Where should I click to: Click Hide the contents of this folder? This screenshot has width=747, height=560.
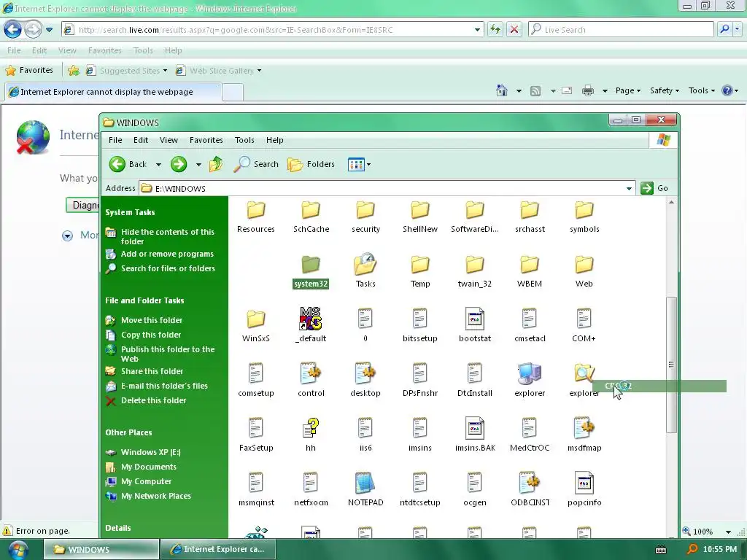168,237
